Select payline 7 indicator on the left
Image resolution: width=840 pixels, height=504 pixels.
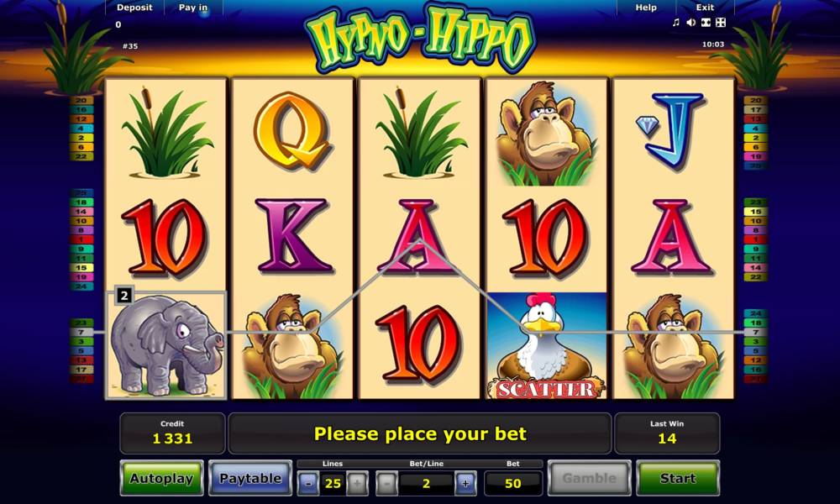pyautogui.click(x=81, y=332)
